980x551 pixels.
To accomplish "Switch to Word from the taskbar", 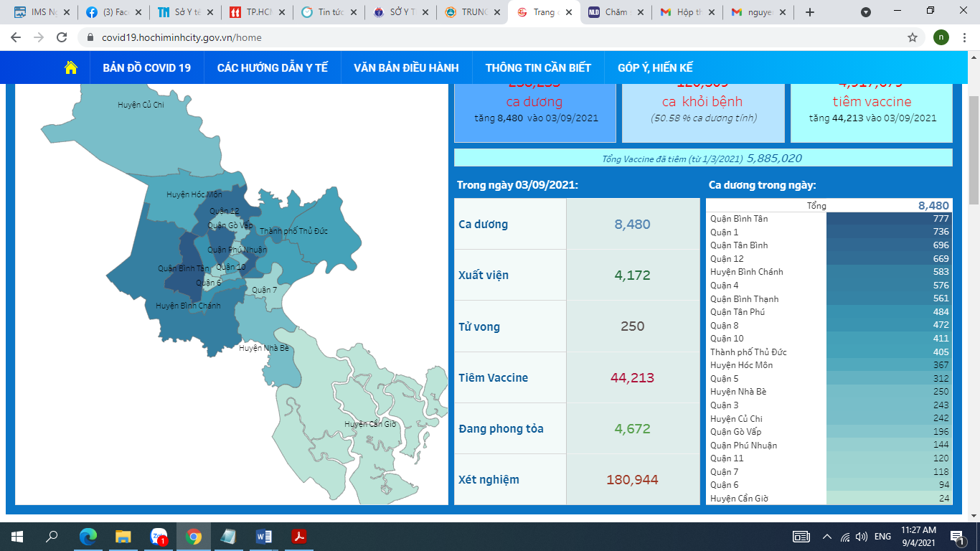I will pyautogui.click(x=263, y=537).
